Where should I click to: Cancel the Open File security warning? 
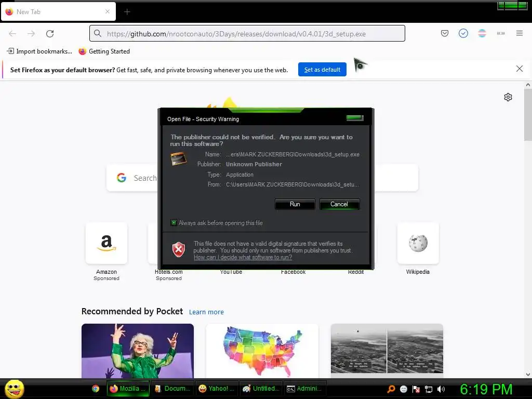[x=339, y=204]
